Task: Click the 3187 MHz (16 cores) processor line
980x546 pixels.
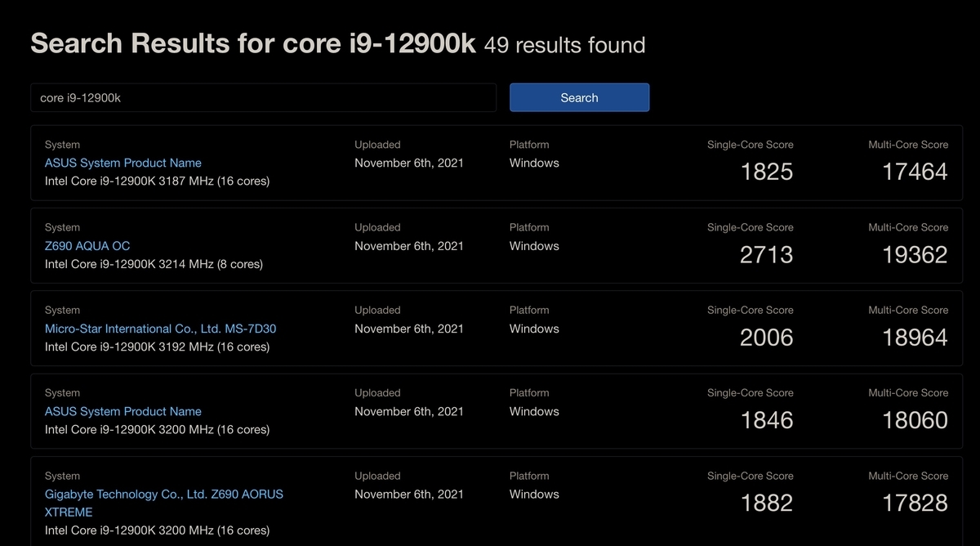Action: pyautogui.click(x=157, y=181)
